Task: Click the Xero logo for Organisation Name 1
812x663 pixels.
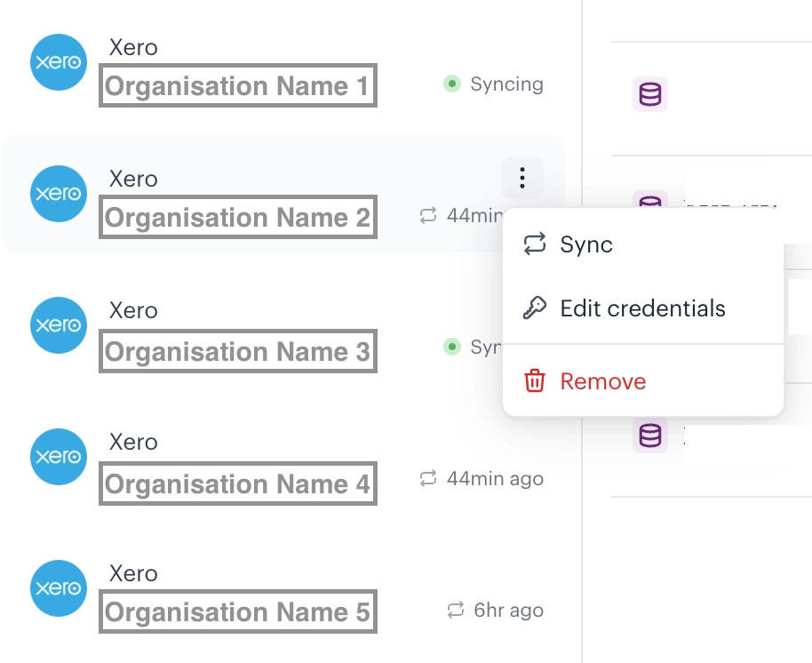Action: [59, 62]
